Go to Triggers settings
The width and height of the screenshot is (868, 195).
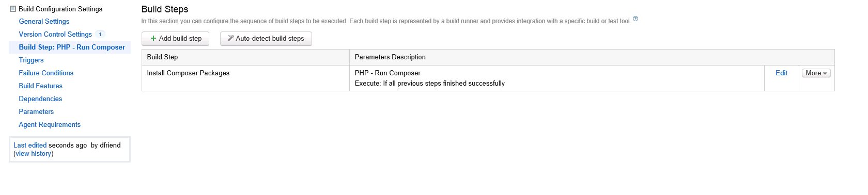coord(31,60)
